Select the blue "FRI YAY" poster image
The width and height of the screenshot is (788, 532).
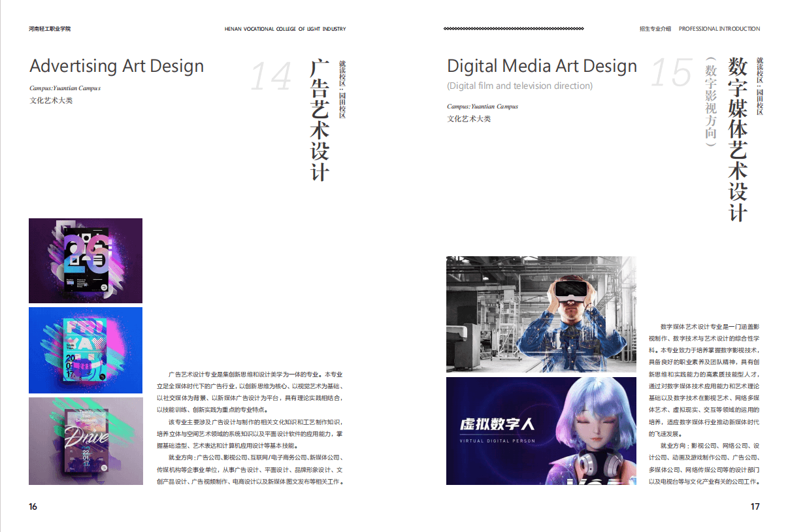(x=86, y=350)
